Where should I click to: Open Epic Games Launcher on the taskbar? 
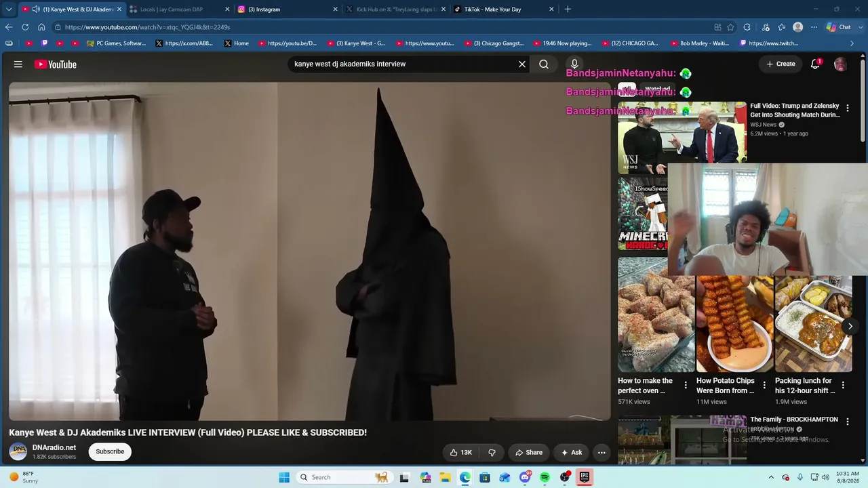(x=585, y=477)
